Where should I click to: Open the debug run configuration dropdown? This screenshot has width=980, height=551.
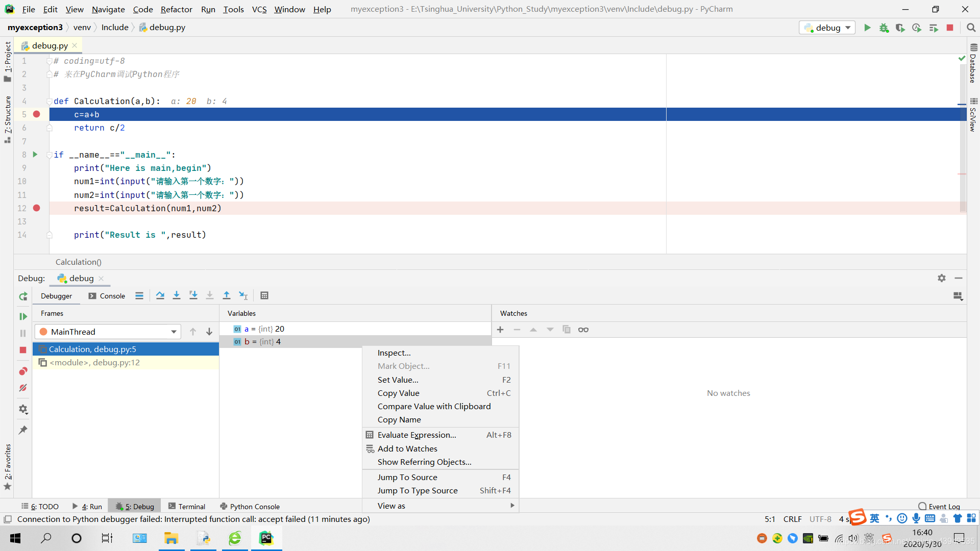click(x=827, y=28)
